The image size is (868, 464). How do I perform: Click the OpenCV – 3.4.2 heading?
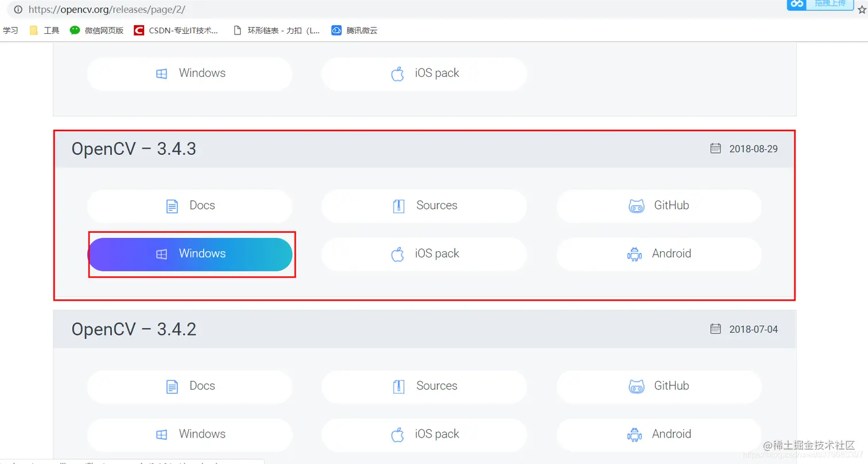[134, 329]
